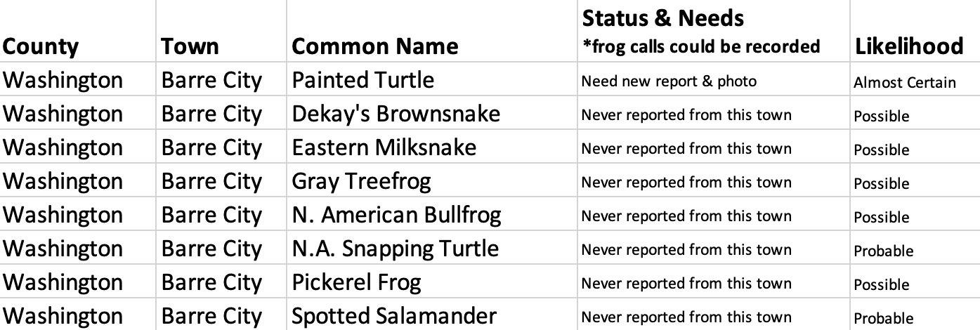Click the Spotted Salamander cell
Image resolution: width=980 pixels, height=330 pixels.
click(393, 316)
